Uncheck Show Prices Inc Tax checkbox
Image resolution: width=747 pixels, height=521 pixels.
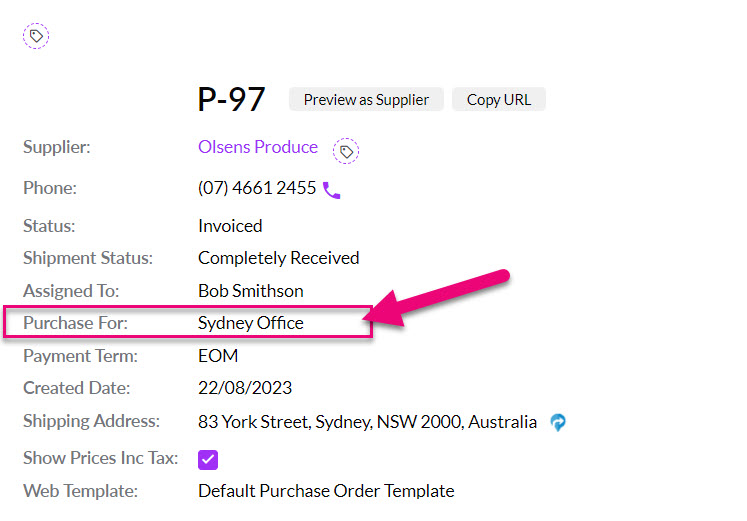208,459
